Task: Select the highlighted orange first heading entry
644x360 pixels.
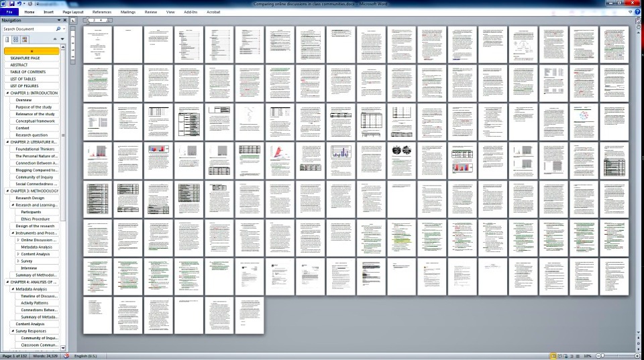Action: coord(32,51)
